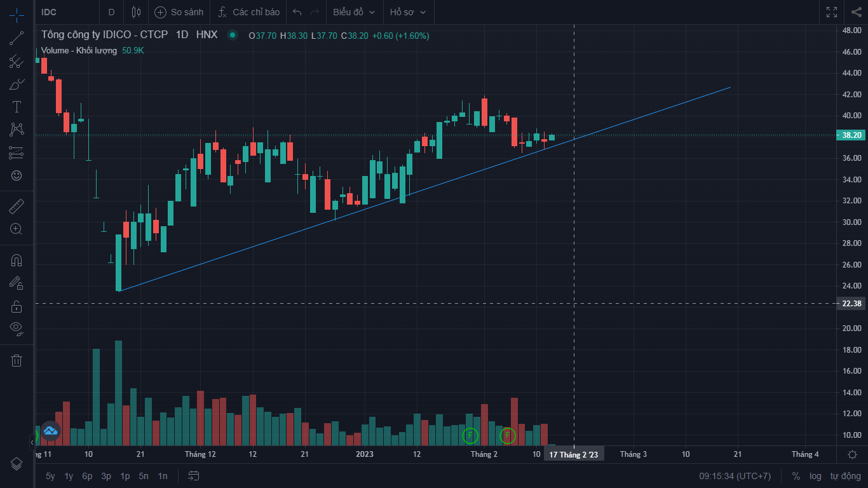Enable auto scale 'tự động'
Image resolution: width=868 pixels, height=488 pixels.
point(845,476)
